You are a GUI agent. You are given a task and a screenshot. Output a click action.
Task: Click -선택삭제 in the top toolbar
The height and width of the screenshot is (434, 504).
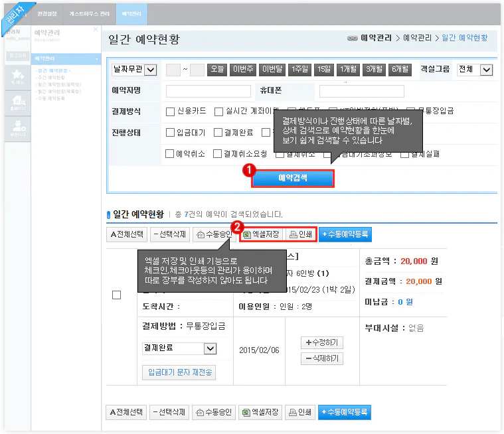click(170, 234)
